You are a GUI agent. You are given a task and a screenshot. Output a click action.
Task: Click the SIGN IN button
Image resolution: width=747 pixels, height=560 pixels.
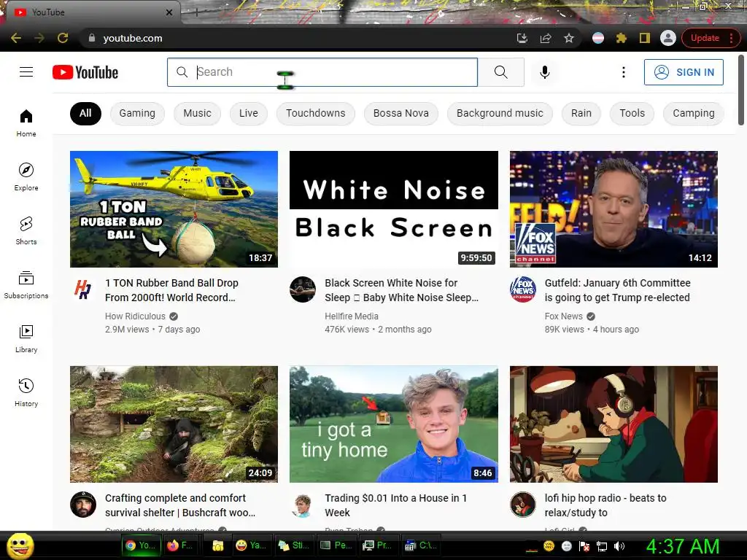tap(684, 72)
